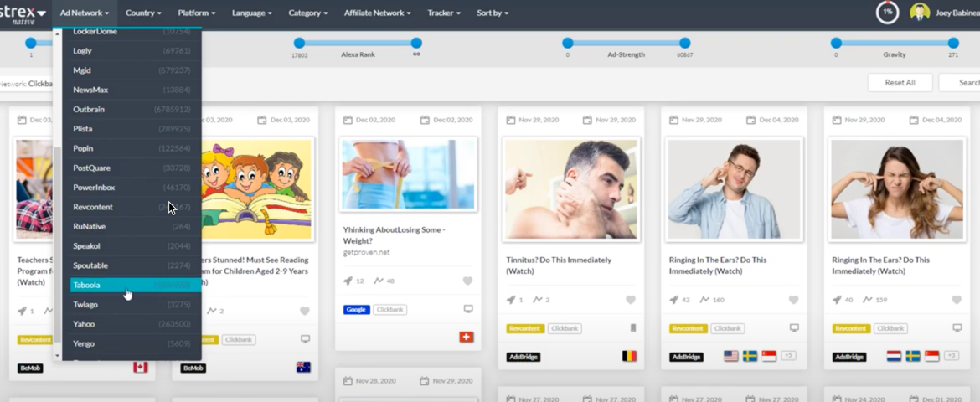Image resolution: width=980 pixels, height=402 pixels.
Task: Open the waist measuring tape ad image
Action: (x=408, y=174)
